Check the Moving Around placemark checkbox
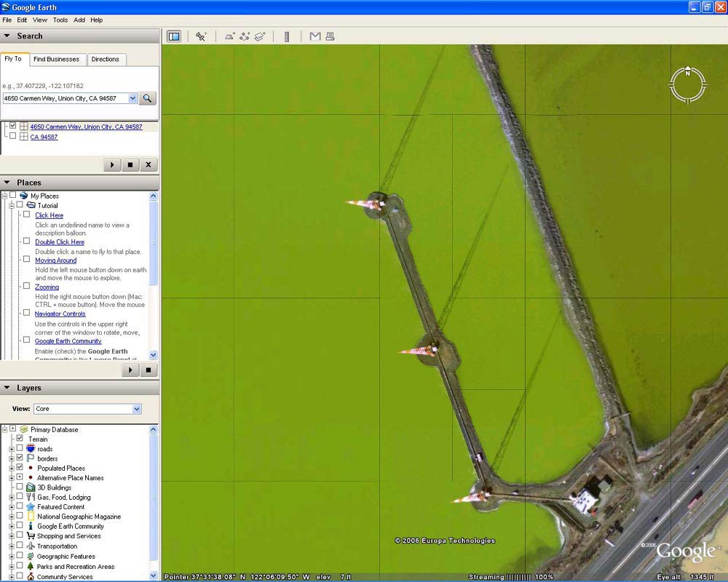This screenshot has height=582, width=728. tap(26, 260)
